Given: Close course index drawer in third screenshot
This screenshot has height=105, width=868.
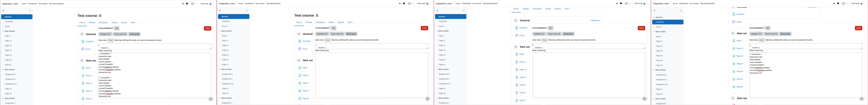Looking at the screenshot, I should [437, 10].
